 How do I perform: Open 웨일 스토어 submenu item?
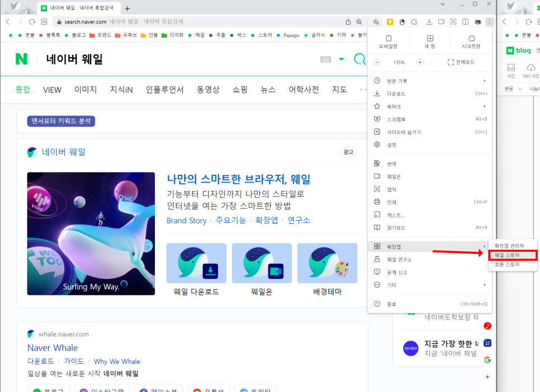tap(513, 255)
